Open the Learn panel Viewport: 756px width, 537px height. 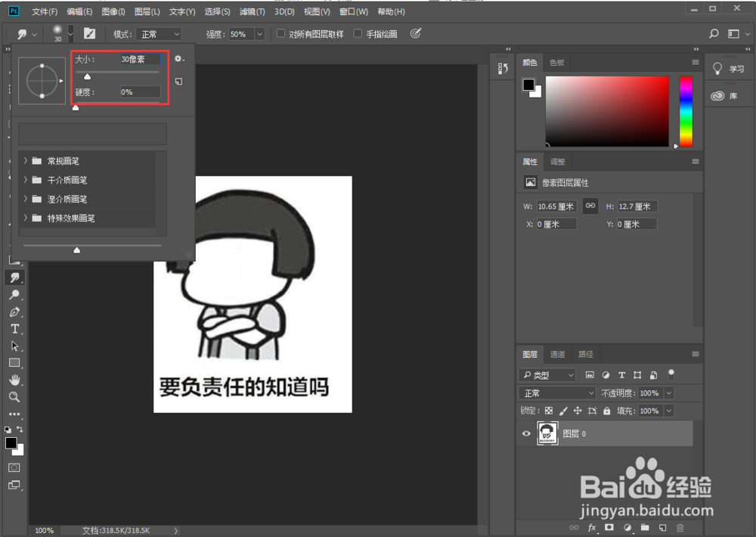pyautogui.click(x=728, y=69)
